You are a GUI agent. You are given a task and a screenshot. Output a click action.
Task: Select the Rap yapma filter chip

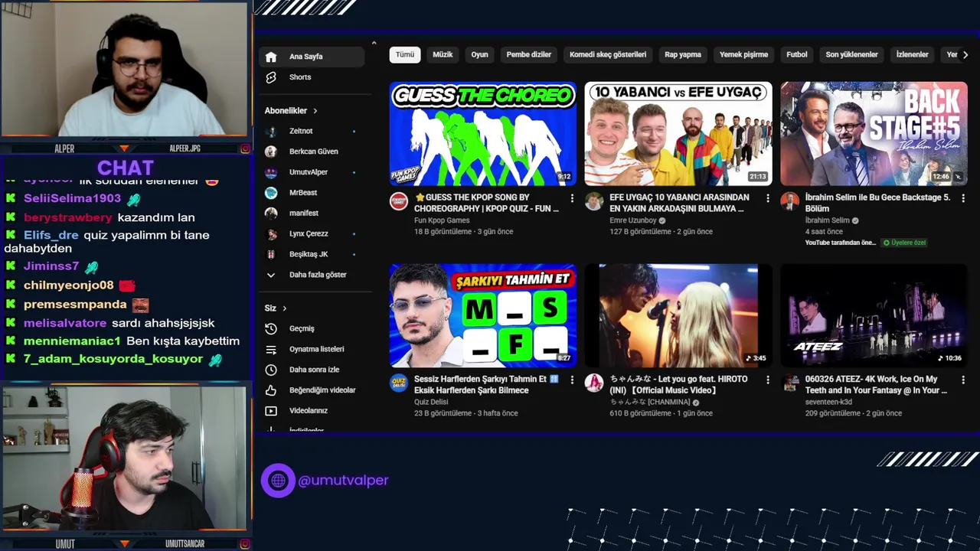[x=683, y=55]
